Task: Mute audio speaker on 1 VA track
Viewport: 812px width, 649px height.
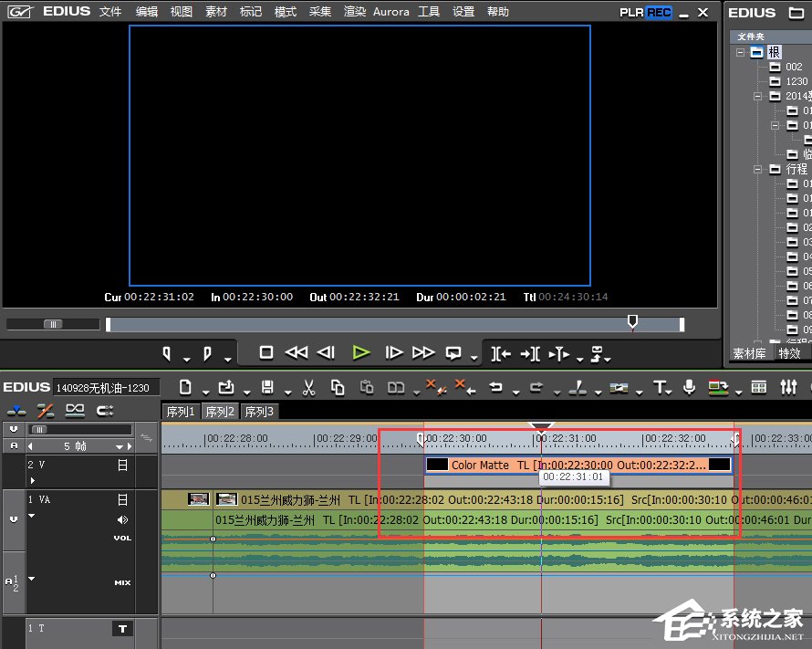Action: [x=123, y=519]
